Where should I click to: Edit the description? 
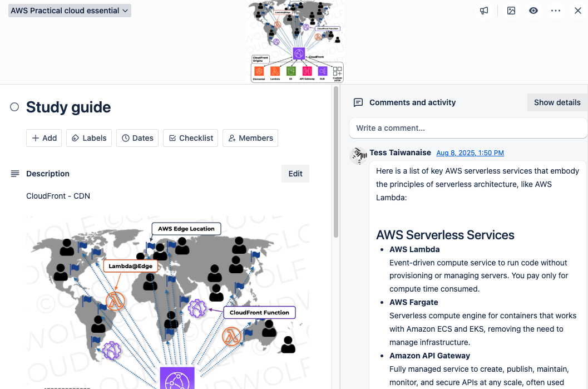point(295,174)
